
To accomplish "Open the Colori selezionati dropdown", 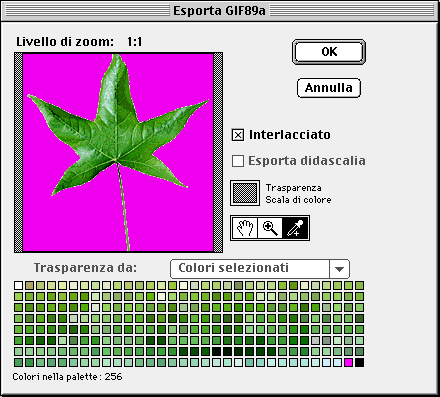I will coord(260,269).
